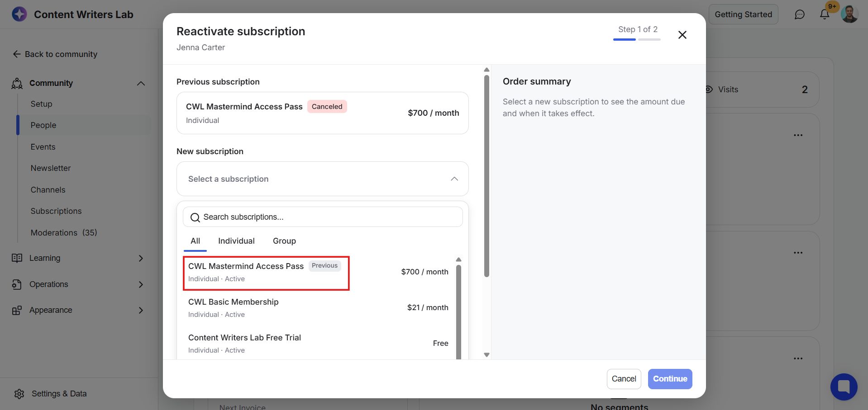868x410 pixels.
Task: Open the notifications bell icon
Action: (825, 14)
